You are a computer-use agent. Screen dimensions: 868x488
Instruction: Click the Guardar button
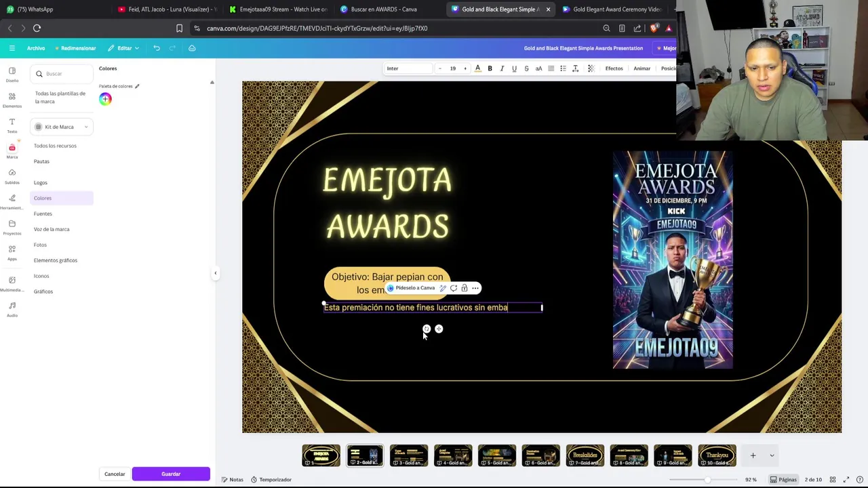[171, 474]
